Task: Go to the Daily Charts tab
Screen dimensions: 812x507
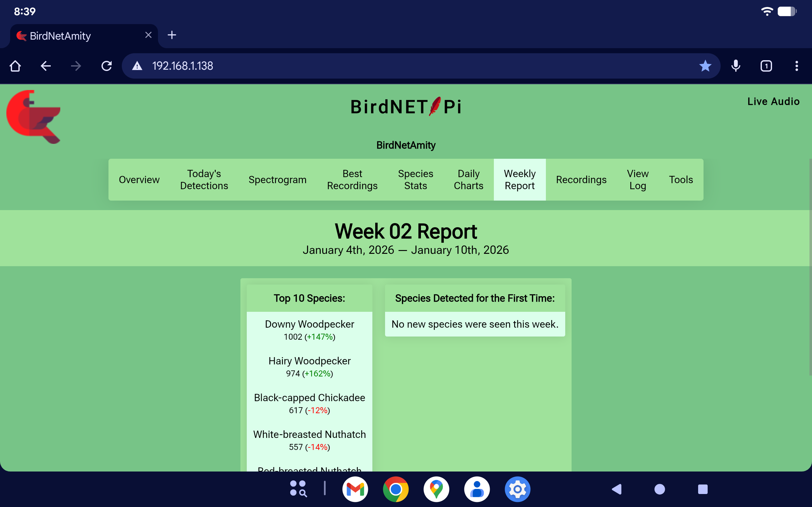Action: 468,180
